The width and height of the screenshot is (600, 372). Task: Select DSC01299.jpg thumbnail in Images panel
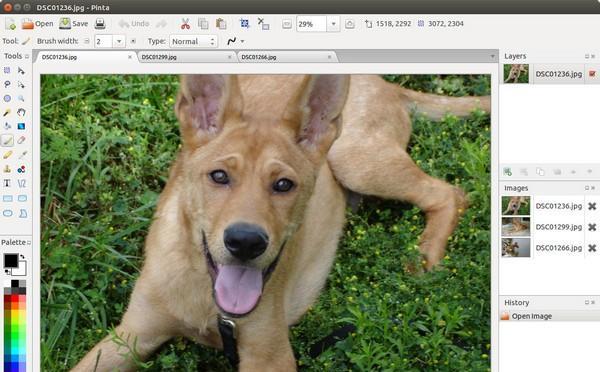point(516,227)
